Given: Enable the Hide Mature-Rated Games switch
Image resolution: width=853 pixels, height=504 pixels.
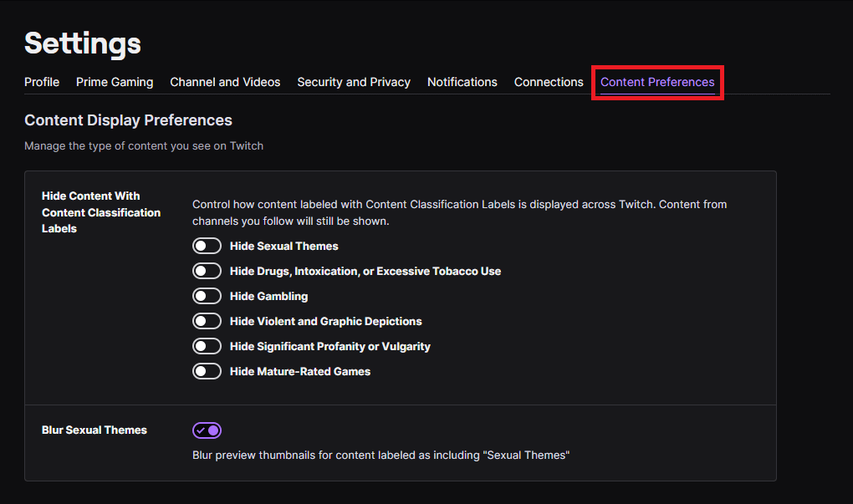Looking at the screenshot, I should [x=207, y=371].
